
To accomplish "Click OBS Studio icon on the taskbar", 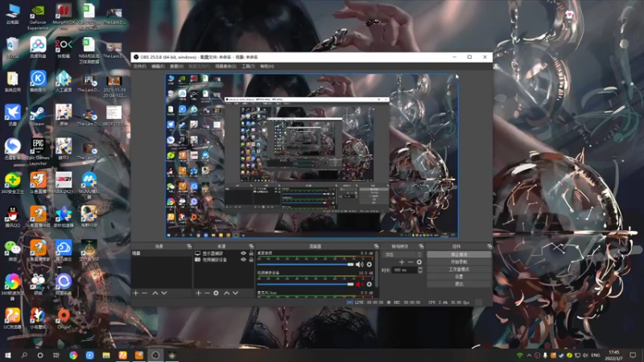I will point(155,356).
